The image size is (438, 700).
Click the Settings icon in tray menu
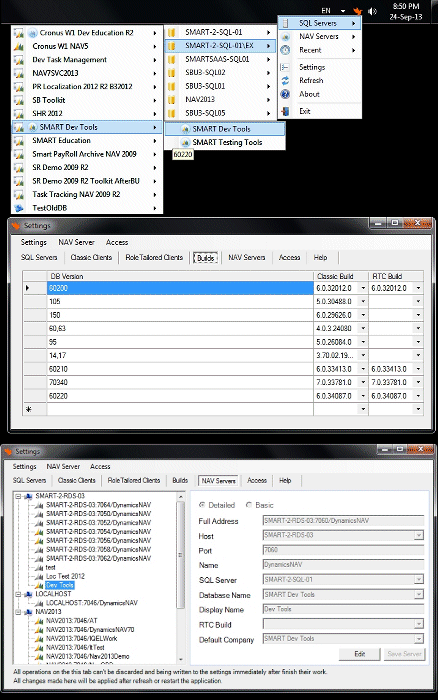coord(285,67)
